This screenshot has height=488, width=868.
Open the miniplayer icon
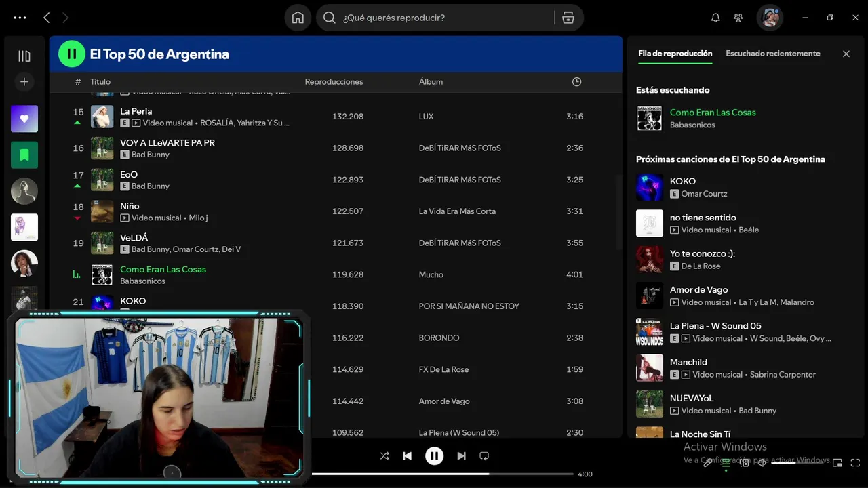click(x=837, y=463)
